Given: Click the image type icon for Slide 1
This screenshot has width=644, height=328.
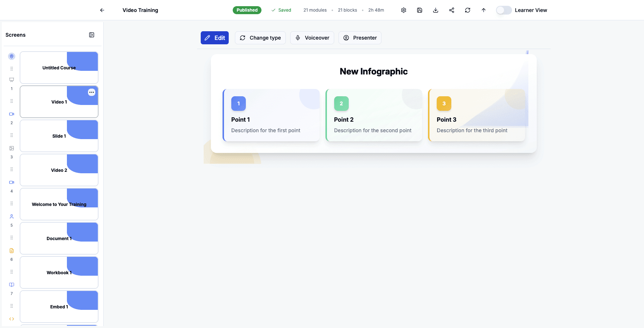Looking at the screenshot, I should 12,148.
